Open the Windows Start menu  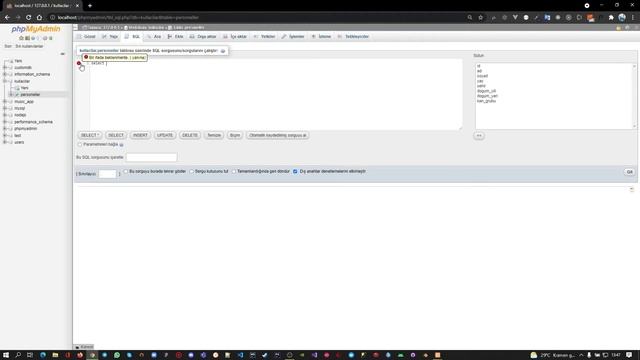(6, 355)
